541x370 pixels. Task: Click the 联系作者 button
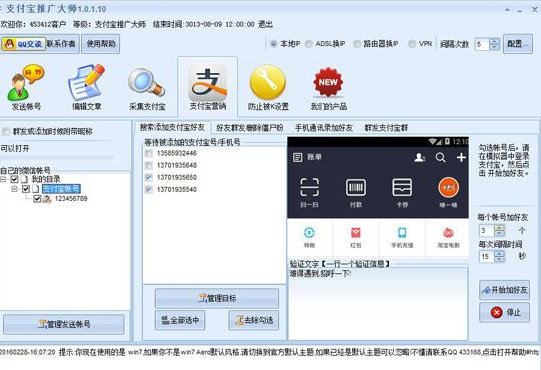(x=61, y=44)
